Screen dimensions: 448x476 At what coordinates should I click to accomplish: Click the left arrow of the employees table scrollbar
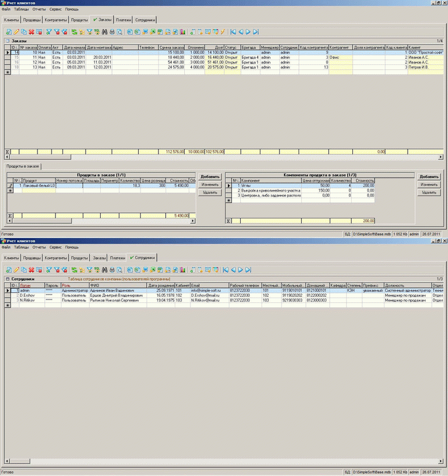coord(6,461)
